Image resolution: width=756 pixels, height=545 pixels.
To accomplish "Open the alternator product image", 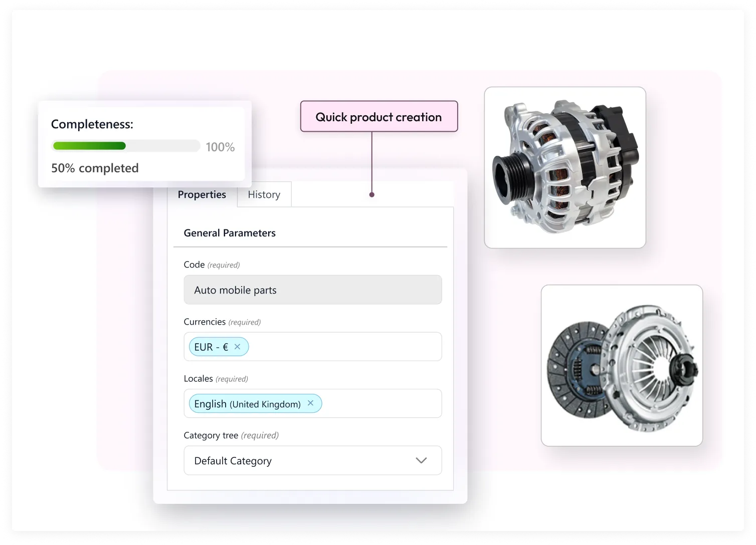I will (564, 167).
